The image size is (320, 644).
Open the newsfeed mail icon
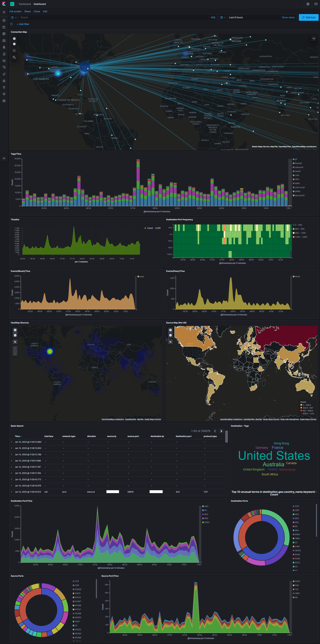tap(316, 4)
